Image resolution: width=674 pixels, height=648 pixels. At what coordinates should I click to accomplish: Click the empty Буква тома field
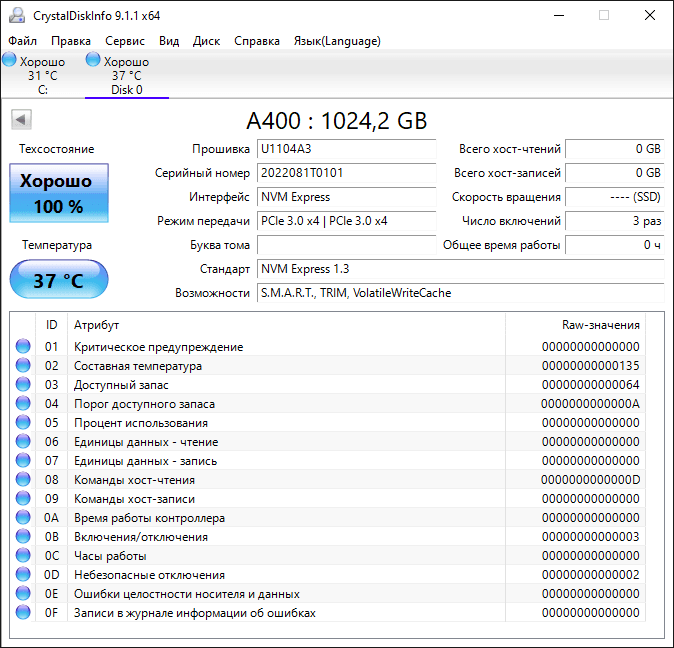coord(346,245)
